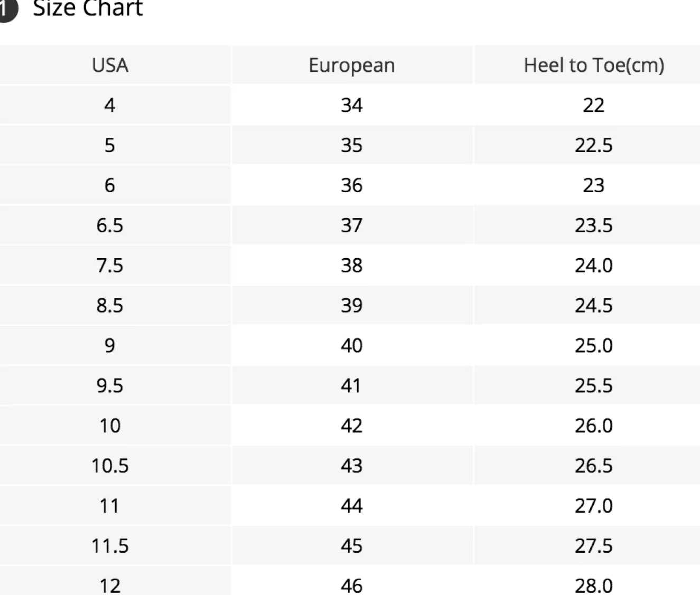Click European size 44 cell
700x595 pixels.
(x=351, y=506)
